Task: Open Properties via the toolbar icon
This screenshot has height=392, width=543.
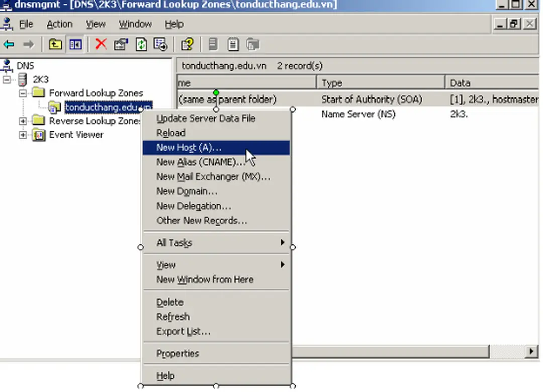Action: [121, 45]
